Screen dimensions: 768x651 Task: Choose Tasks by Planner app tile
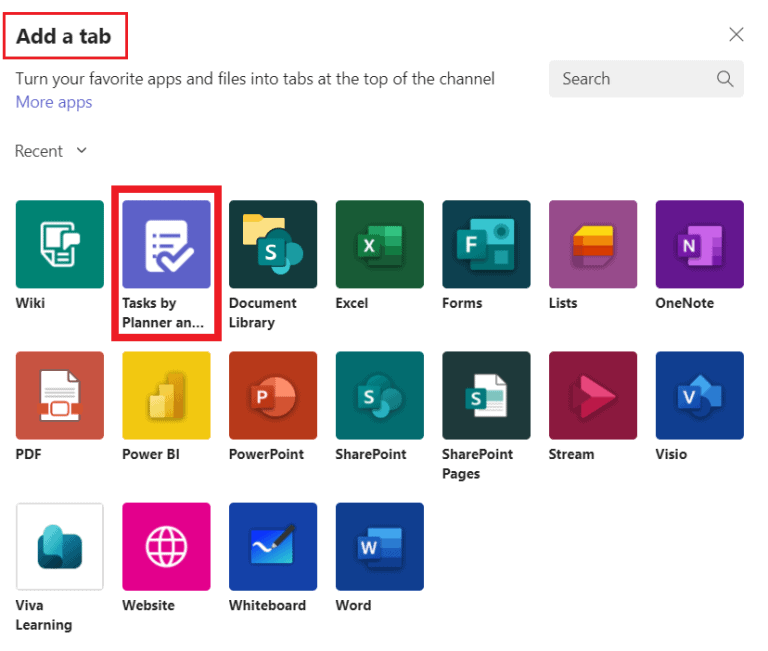167,244
